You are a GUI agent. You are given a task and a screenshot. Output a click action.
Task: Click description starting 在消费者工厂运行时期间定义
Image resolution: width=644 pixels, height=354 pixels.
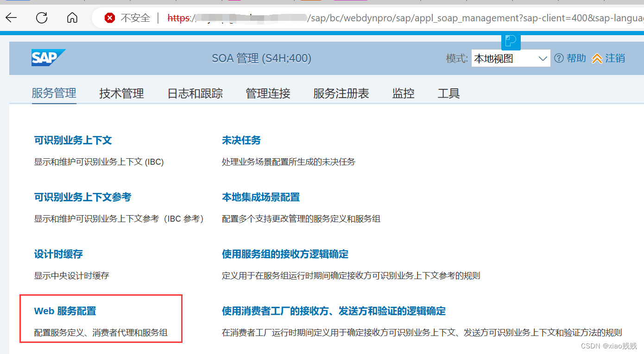coord(422,333)
